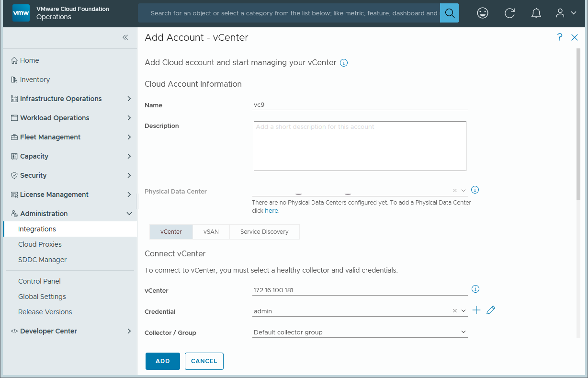588x378 pixels.
Task: Open the notifications bell
Action: point(536,13)
